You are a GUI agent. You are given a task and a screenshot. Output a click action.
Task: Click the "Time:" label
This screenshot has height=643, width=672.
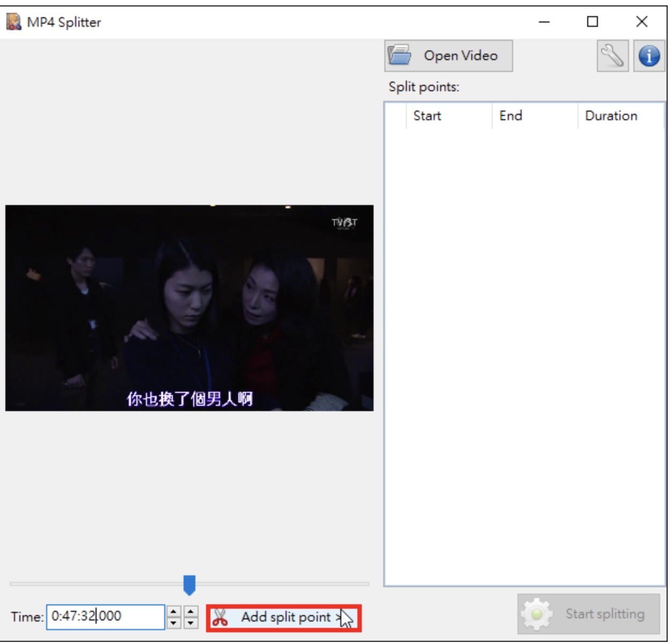[x=27, y=617]
